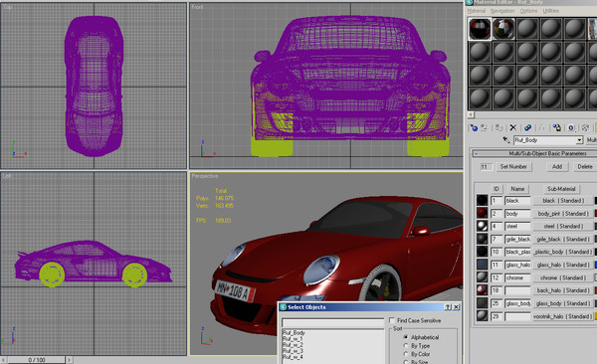
Task: Select Ruf_w_3 in the object list
Action: (x=293, y=351)
